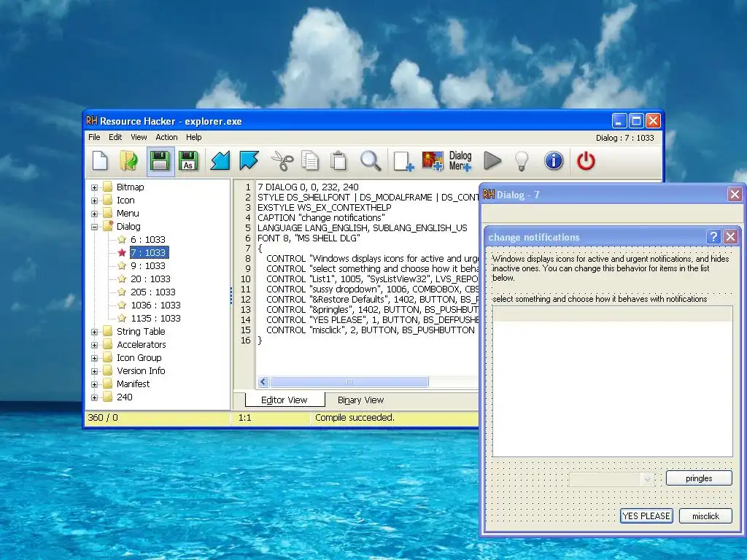This screenshot has height=560, width=747.
Task: Click the 'LANGUAGE LANG_ENGLISH, SUBLANG_ENGLISH_US' script line
Action: pyautogui.click(x=363, y=228)
